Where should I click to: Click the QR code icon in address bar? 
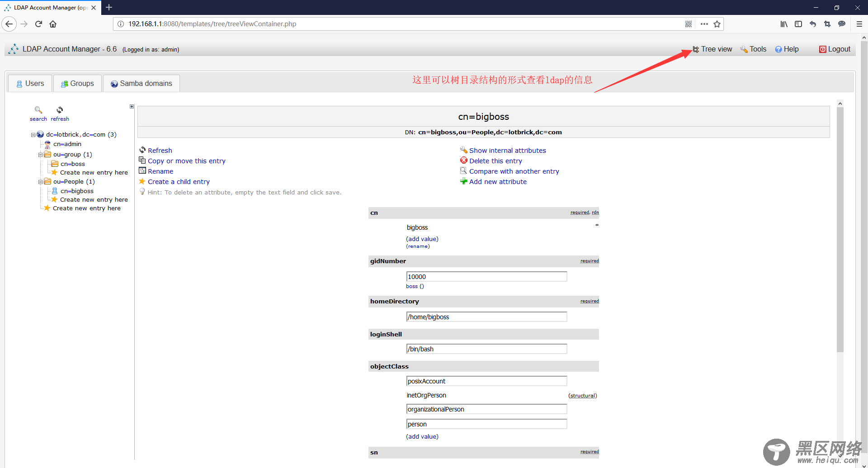point(689,24)
